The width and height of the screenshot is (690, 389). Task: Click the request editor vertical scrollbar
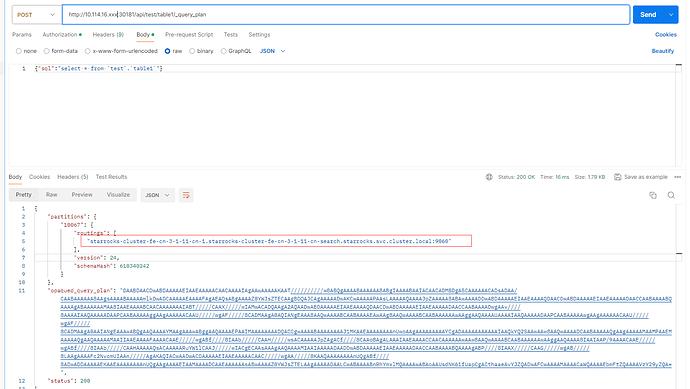[679, 115]
